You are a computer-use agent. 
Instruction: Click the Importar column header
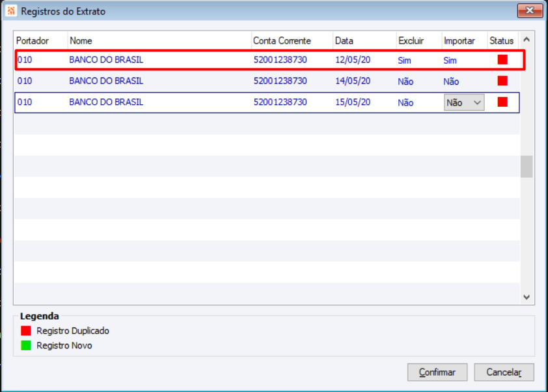point(465,40)
